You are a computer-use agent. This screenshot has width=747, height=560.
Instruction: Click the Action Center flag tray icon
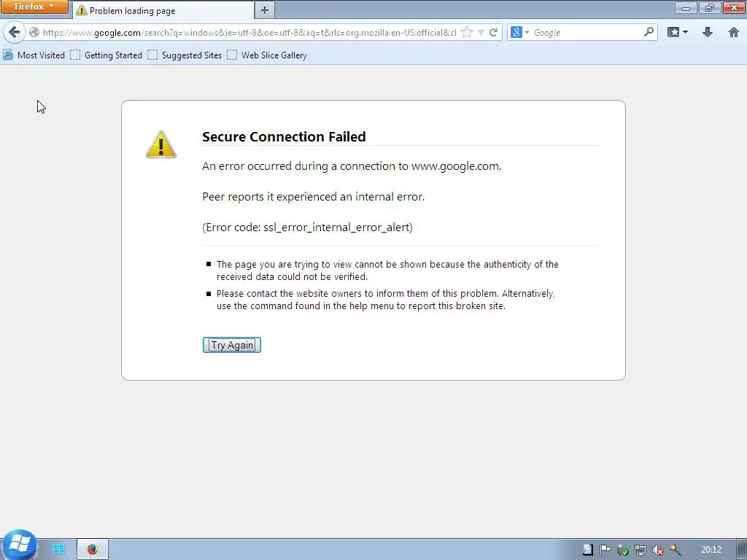click(x=605, y=550)
